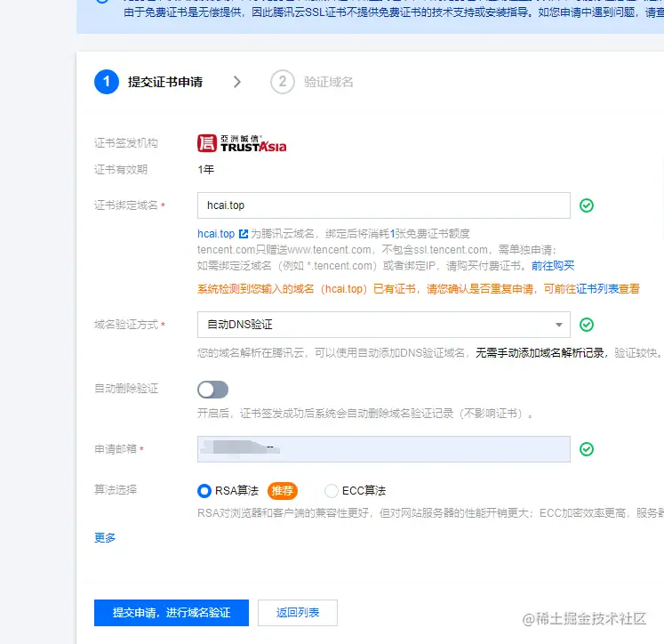Click the chevron arrow between steps

click(237, 82)
